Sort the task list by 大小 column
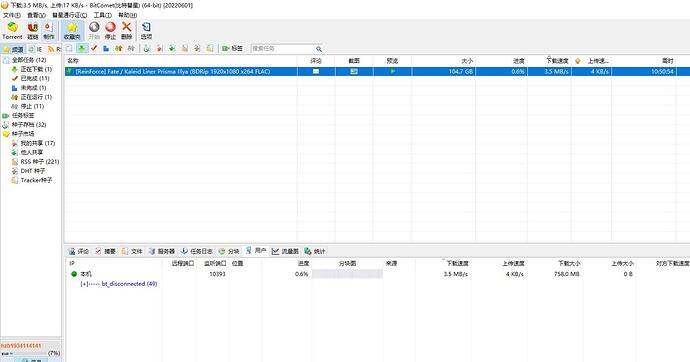Image resolution: width=690 pixels, height=362 pixels. [444, 61]
